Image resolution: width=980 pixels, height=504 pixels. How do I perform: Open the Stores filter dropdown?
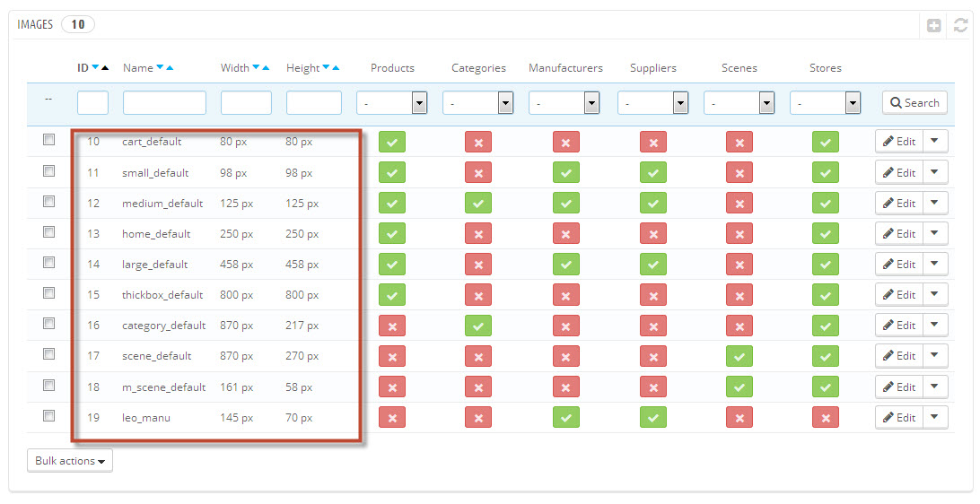826,103
